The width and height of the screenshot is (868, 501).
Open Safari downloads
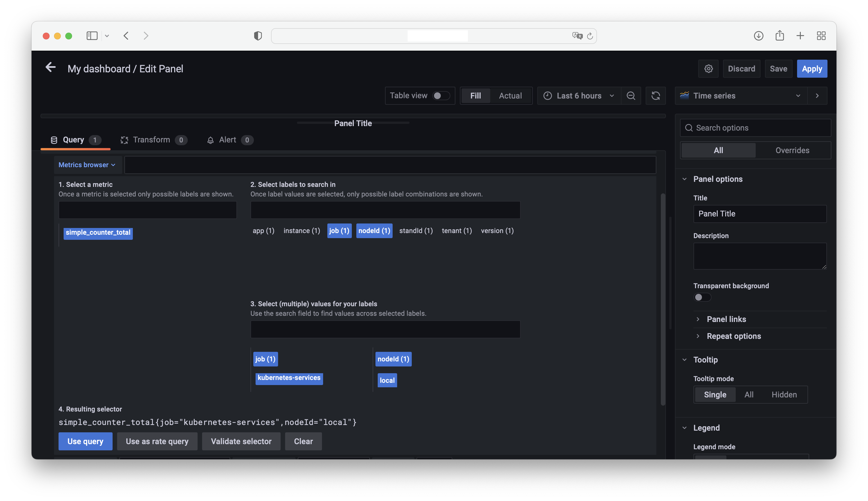pos(759,35)
